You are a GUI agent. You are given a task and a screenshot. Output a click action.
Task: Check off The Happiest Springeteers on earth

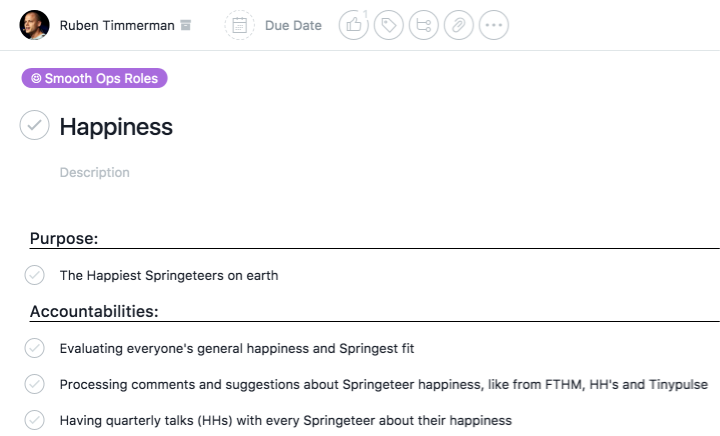[34, 275]
